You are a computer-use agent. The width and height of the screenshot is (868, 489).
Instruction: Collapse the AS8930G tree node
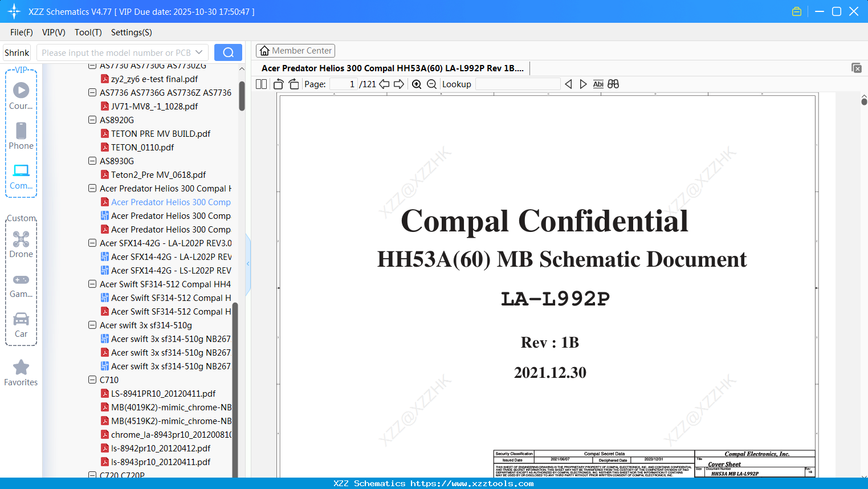coord(92,161)
